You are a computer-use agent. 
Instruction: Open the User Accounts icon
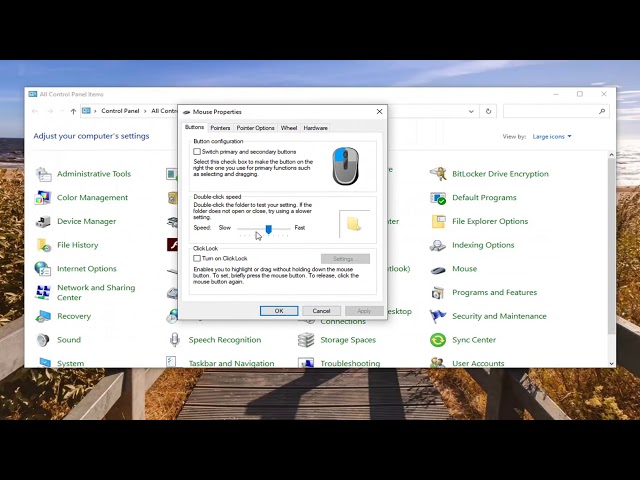click(438, 362)
